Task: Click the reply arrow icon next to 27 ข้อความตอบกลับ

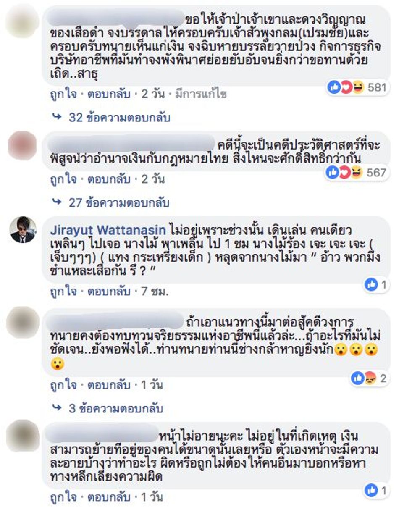Action: (57, 203)
